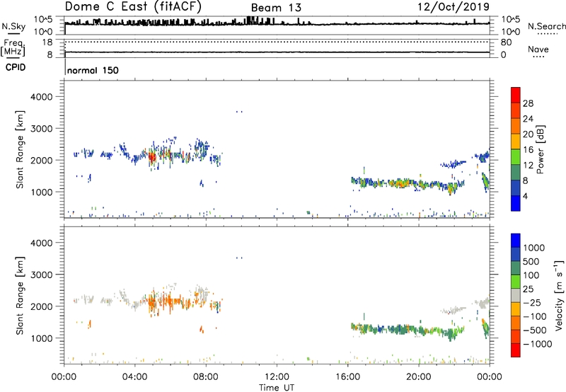Click the "18" frequency axis tick
This screenshot has width=566, height=392.
47,42
